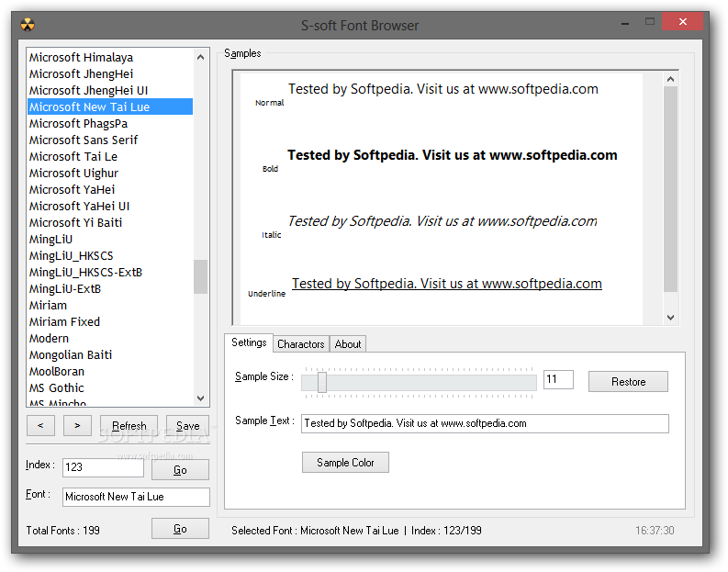
Task: Select Miriam font
Action: pyautogui.click(x=110, y=305)
